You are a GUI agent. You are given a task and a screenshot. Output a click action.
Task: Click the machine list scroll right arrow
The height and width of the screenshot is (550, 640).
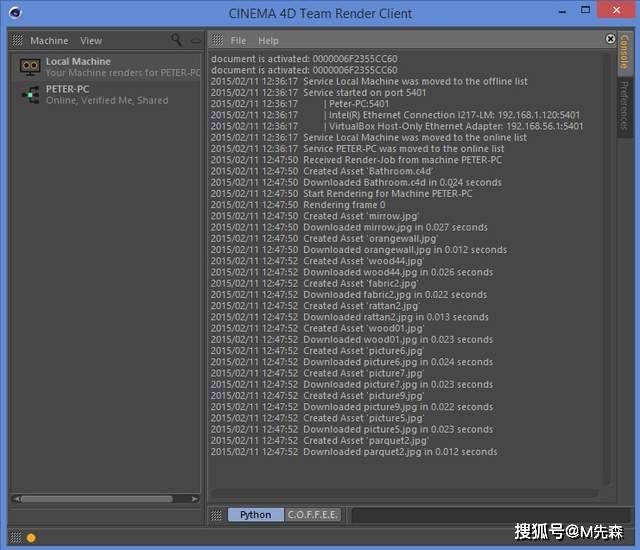click(x=195, y=499)
